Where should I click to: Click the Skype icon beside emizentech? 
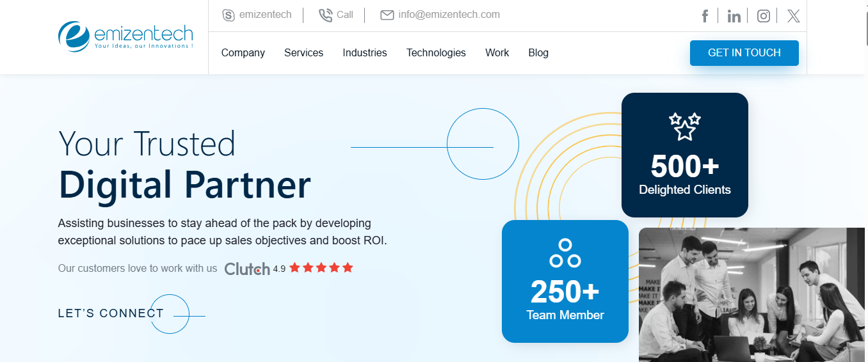[229, 15]
